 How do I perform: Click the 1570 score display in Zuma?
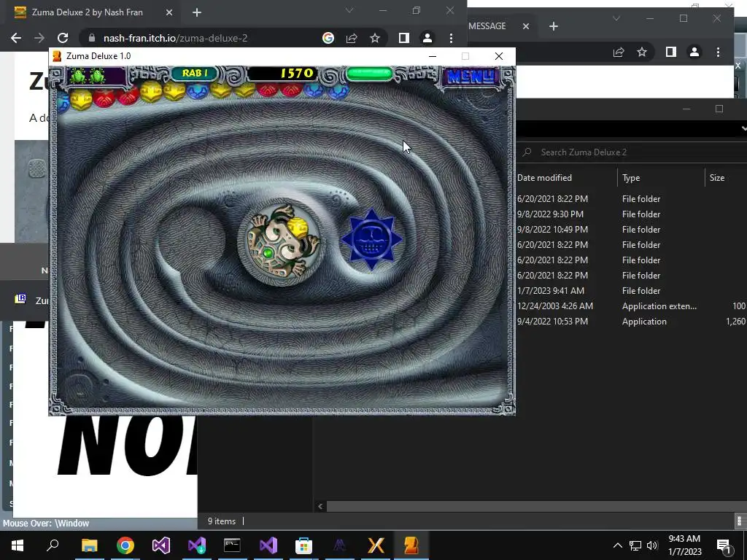[x=282, y=74]
